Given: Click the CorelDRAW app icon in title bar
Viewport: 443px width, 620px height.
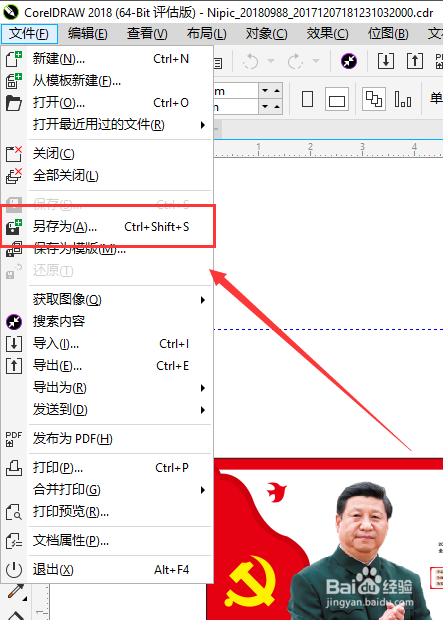Looking at the screenshot, I should click(11, 12).
